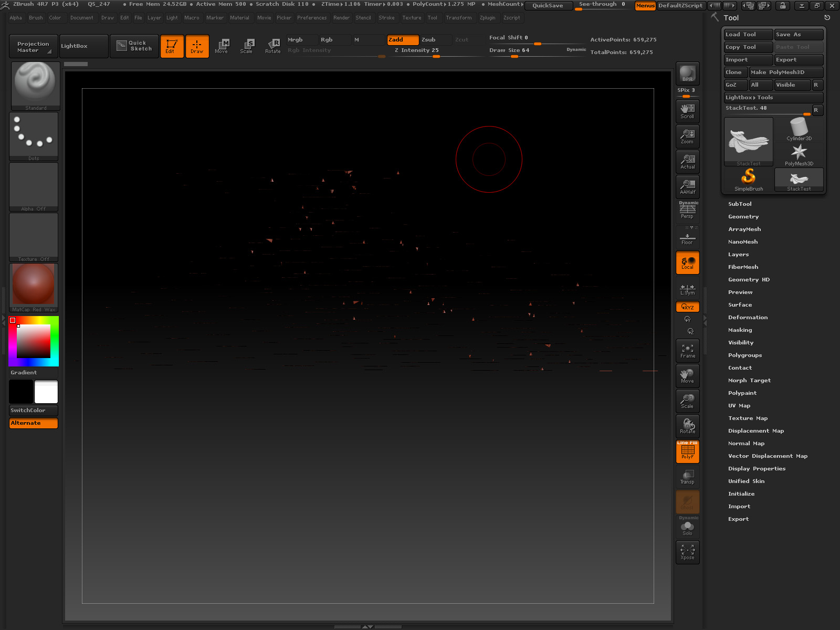The image size is (840, 630).
Task: Expand the Masking panel
Action: coord(740,330)
